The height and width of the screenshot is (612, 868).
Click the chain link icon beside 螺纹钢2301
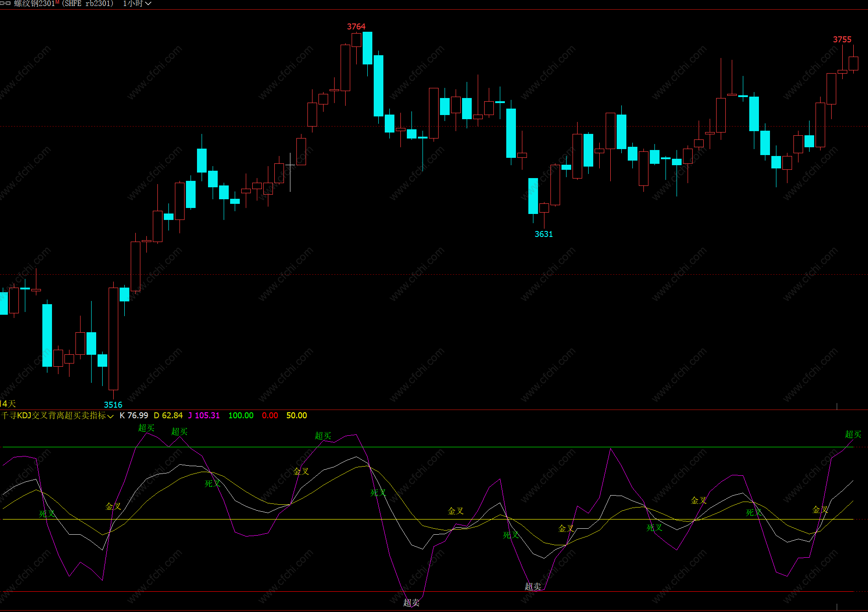pyautogui.click(x=6, y=3)
